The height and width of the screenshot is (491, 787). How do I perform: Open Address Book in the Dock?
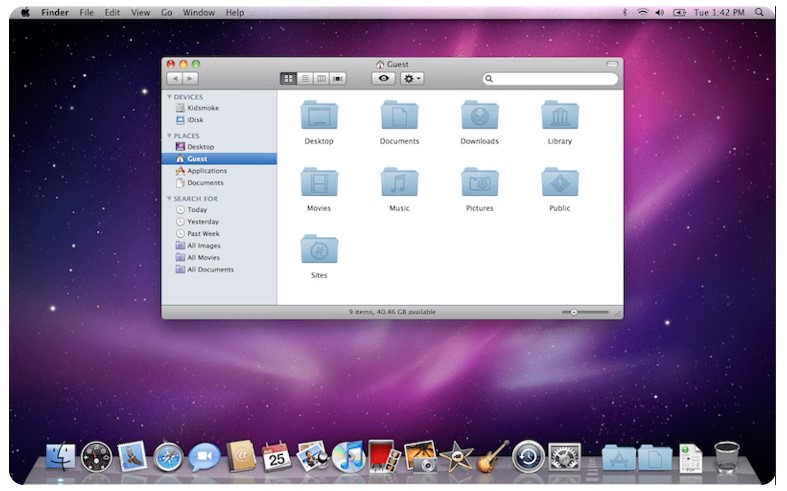tap(240, 456)
